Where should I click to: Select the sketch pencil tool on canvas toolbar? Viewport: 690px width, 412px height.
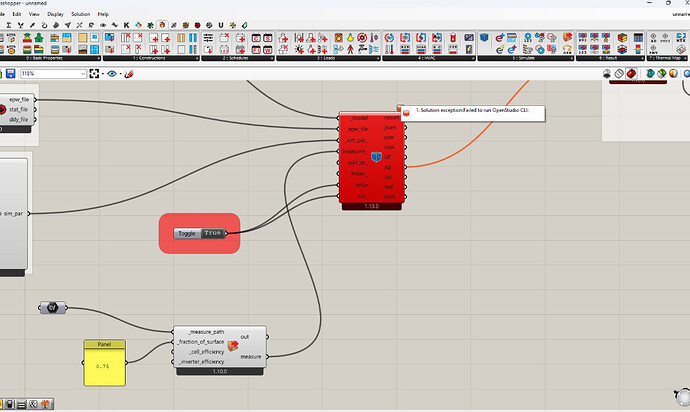(128, 74)
